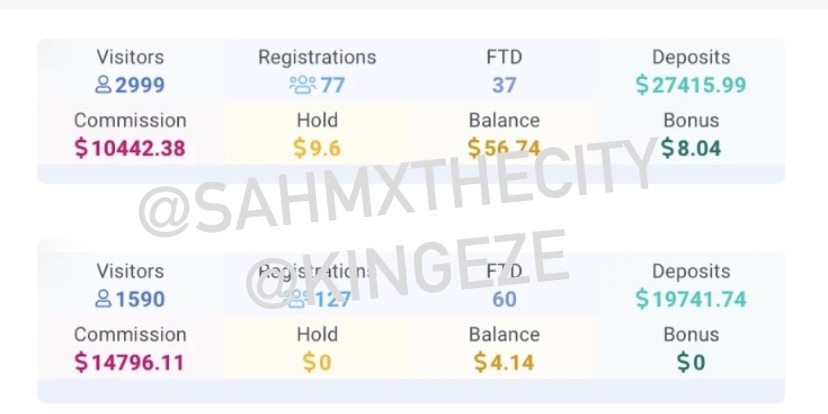The image size is (828, 414).
Task: Click the dollar sign before 14796.11 commission
Action: [x=81, y=363]
